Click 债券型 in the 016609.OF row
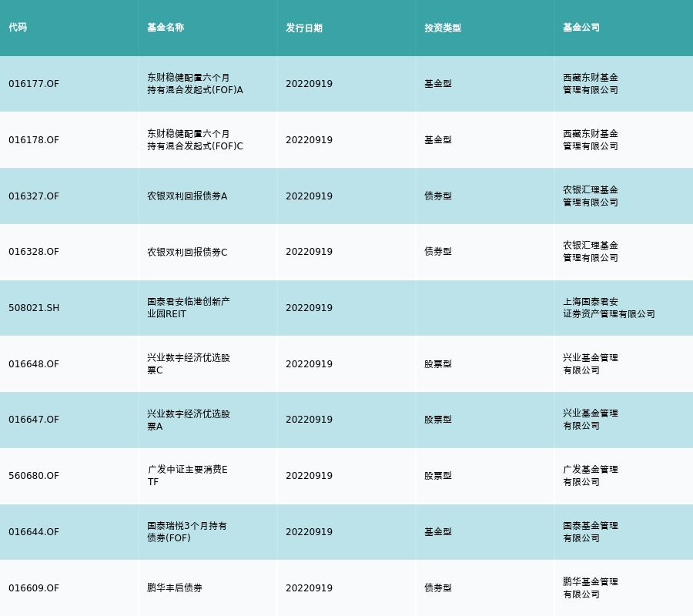Screen dimensions: 693x616 [438, 588]
